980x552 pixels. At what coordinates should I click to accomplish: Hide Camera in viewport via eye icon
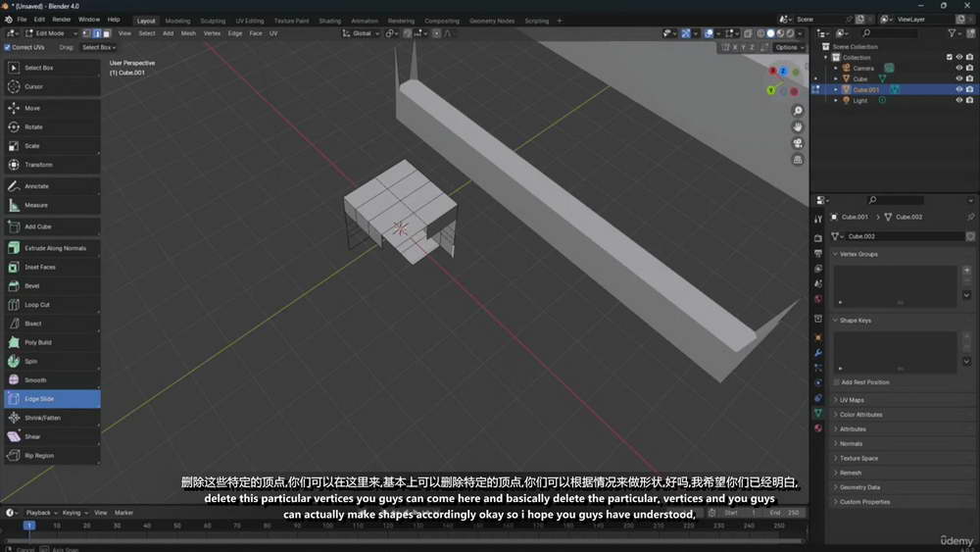(x=959, y=68)
